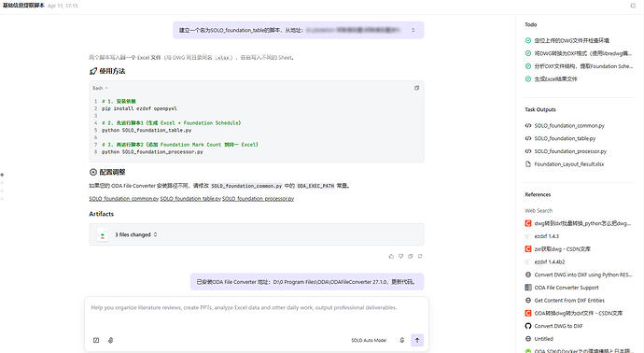
Task: Open the zxr获取dwg CSDN文库 reference
Action: pyautogui.click(x=562, y=249)
